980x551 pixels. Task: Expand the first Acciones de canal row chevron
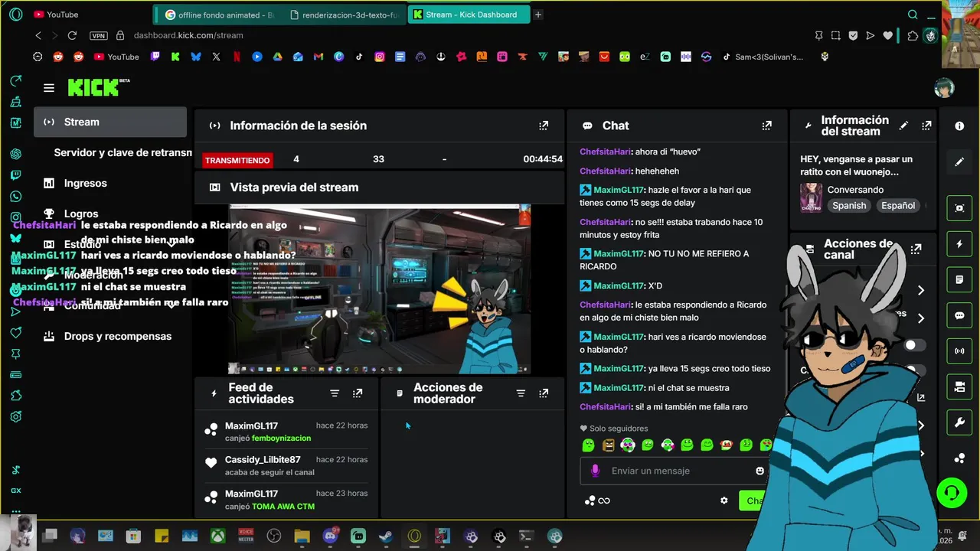[x=921, y=290]
